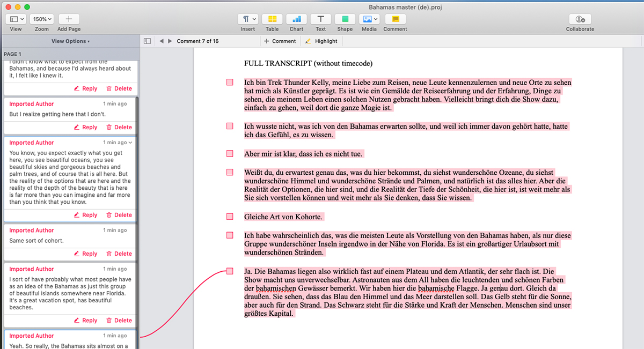Insert a Shape from toolbar
Viewport: 644px width, 349px height.
345,19
